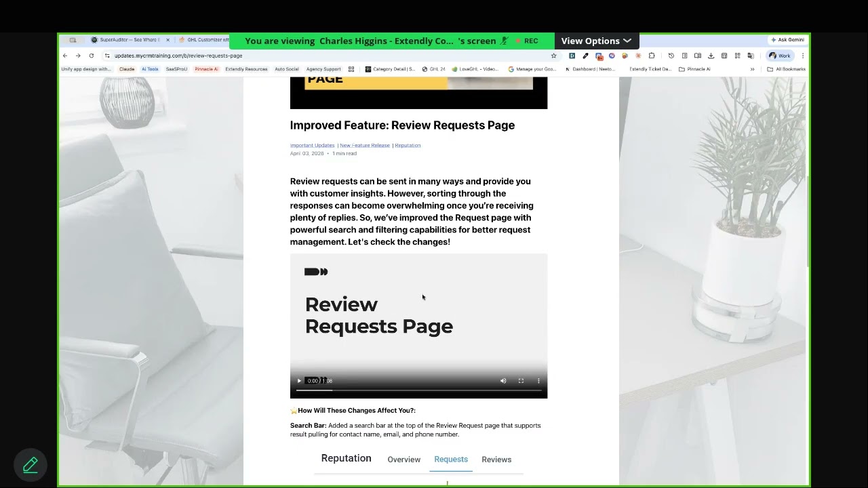The width and height of the screenshot is (868, 488).
Task: Open the Claude bookmark
Action: [127, 69]
